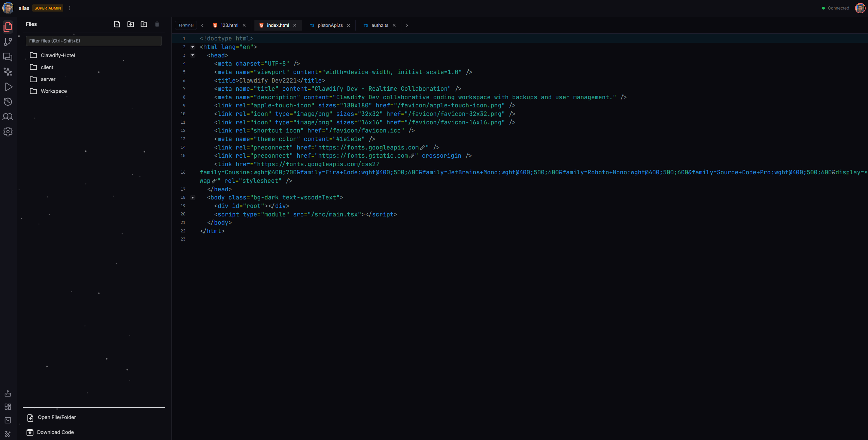Open the AI sparkles assistant icon
Viewport: 868px width, 440px height.
point(8,72)
